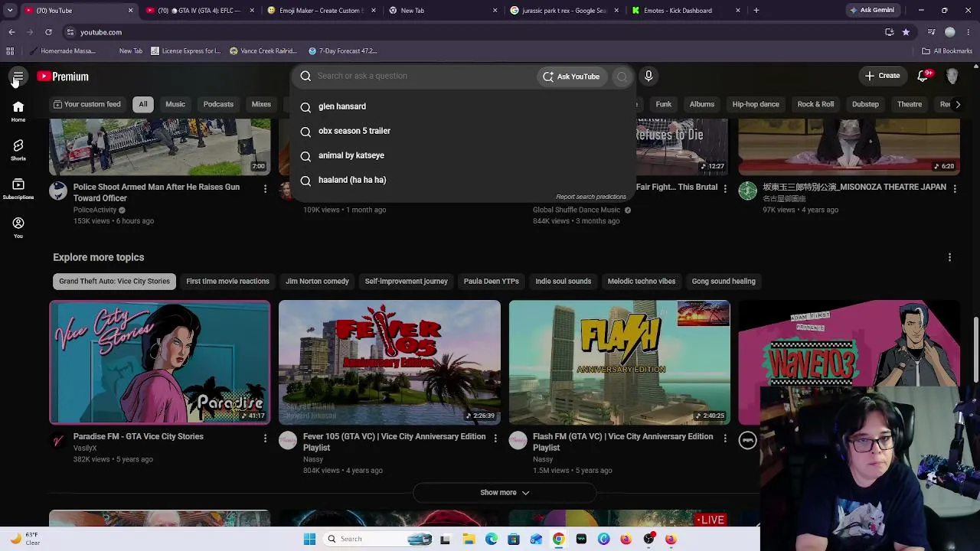This screenshot has height=551, width=980.
Task: Go to YouTube Premium home logo
Action: point(63,77)
